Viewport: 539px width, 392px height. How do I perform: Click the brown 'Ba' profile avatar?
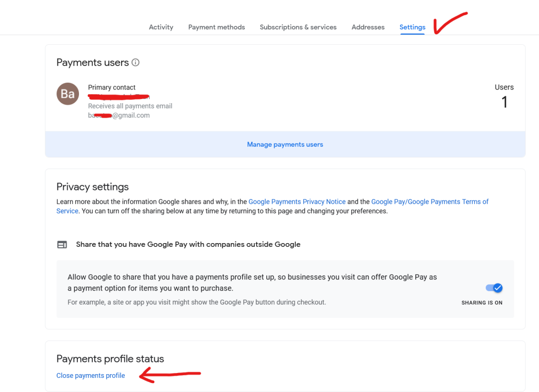click(67, 94)
